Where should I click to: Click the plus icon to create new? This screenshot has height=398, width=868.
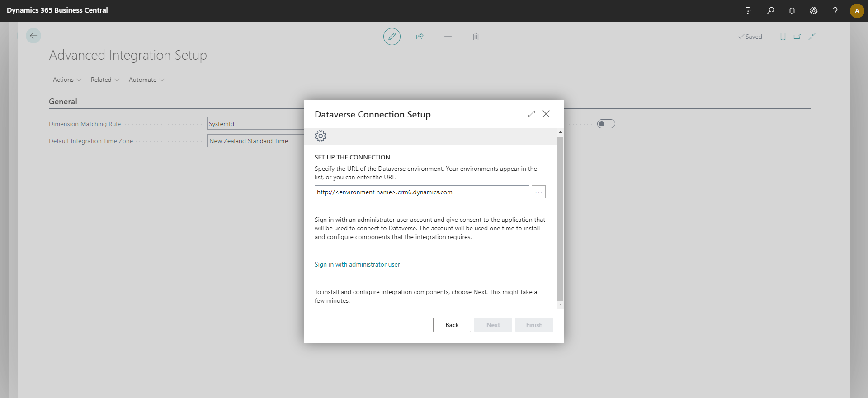448,37
